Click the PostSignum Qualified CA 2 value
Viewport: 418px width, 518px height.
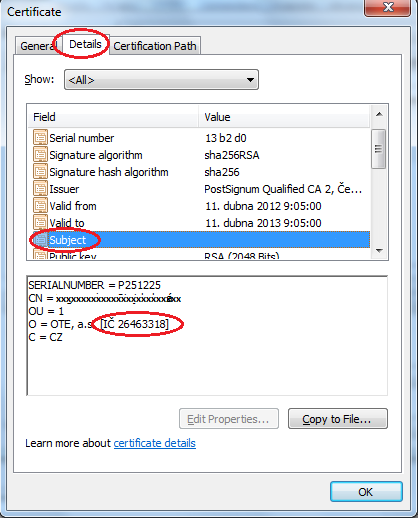click(x=283, y=189)
